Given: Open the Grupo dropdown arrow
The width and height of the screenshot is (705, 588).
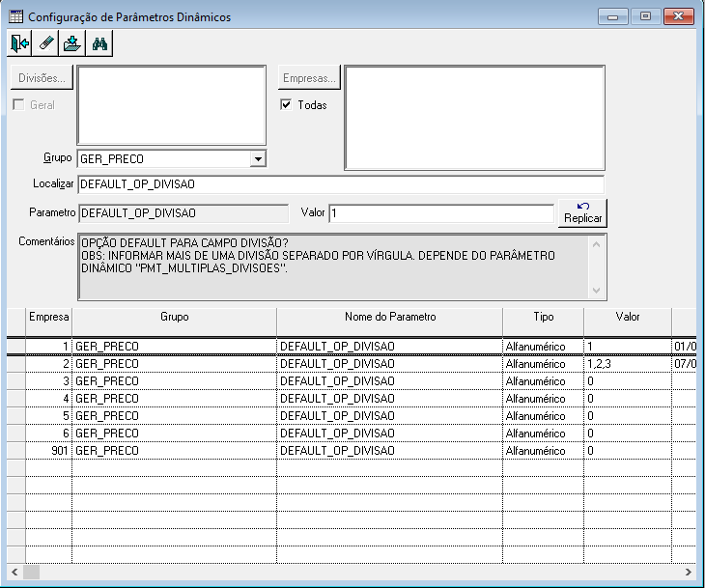Looking at the screenshot, I should tap(258, 159).
